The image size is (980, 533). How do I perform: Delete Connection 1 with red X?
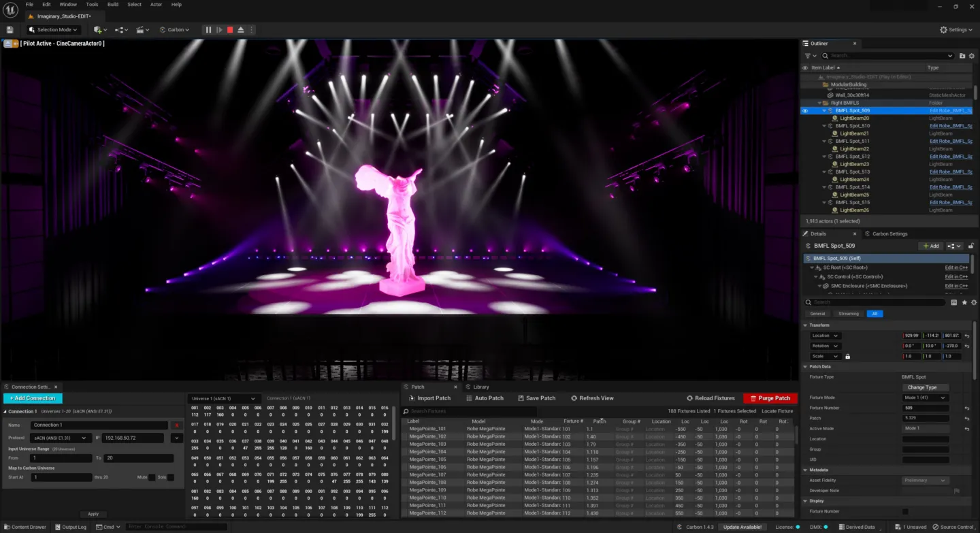177,425
